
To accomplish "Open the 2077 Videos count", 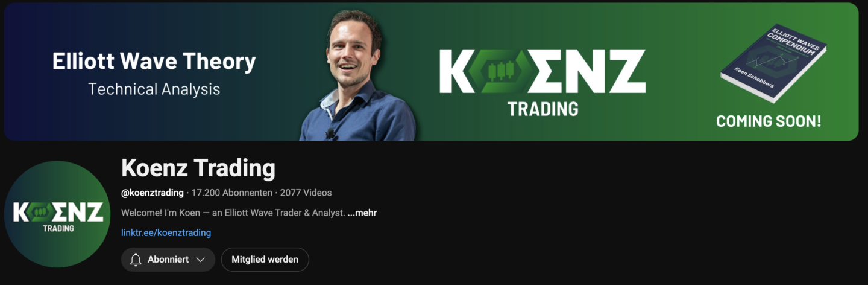I will pos(306,193).
